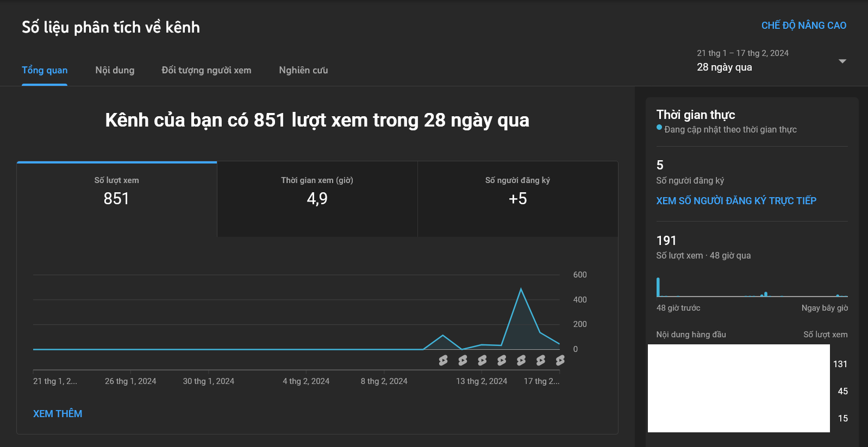This screenshot has height=447, width=868.
Task: Select the '28 ngày qua' date range
Action: [x=725, y=67]
